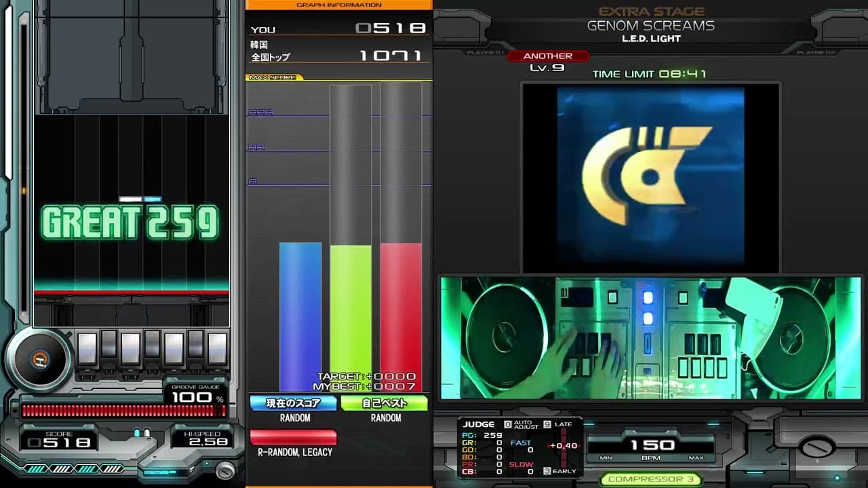Click the falling white note bar
The height and width of the screenshot is (488, 868).
click(130, 199)
